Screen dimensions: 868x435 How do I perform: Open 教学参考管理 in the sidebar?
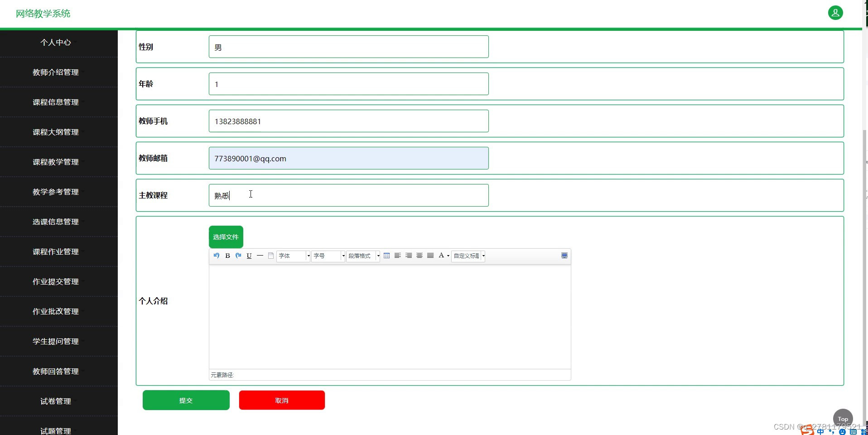pyautogui.click(x=56, y=192)
